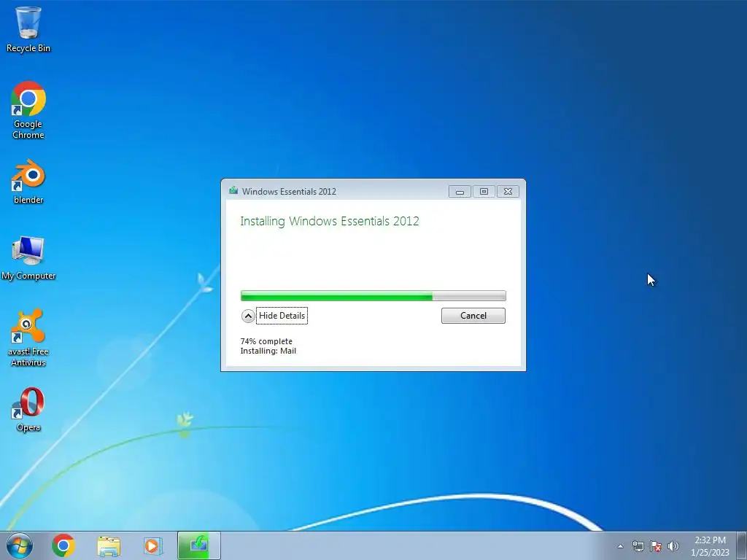
Task: Click the volume speaker tray icon
Action: pos(673,546)
